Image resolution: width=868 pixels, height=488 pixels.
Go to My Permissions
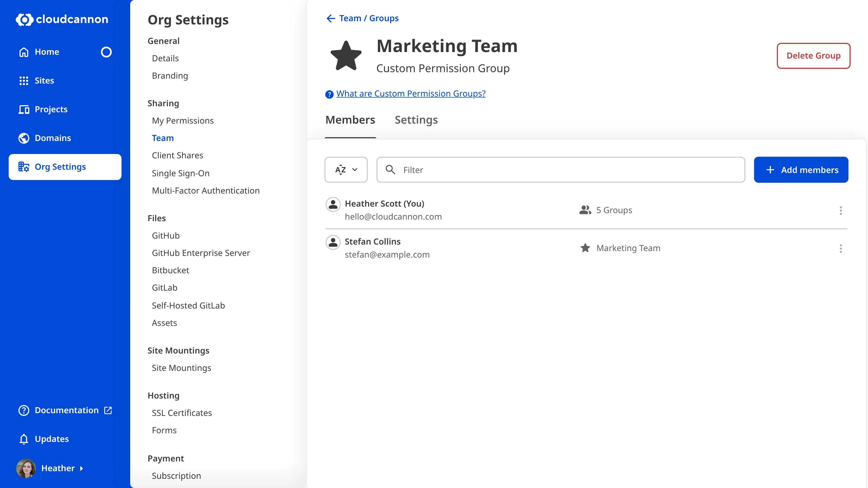(183, 121)
